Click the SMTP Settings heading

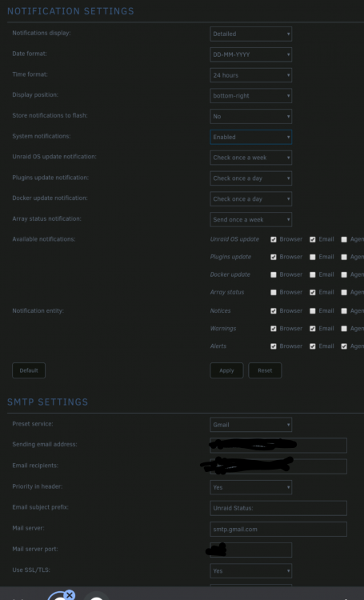tap(48, 402)
